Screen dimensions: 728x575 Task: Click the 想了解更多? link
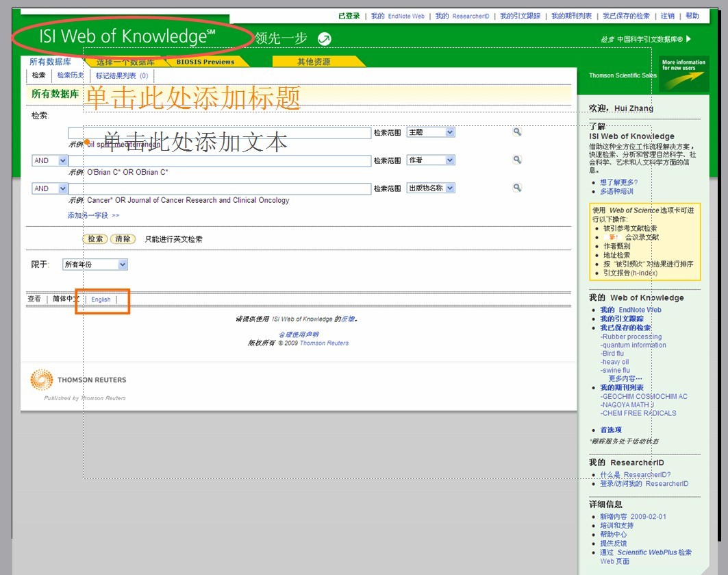click(619, 182)
